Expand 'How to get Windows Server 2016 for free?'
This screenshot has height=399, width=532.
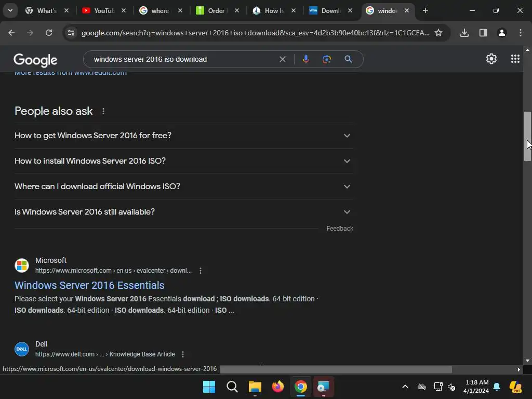point(184,136)
